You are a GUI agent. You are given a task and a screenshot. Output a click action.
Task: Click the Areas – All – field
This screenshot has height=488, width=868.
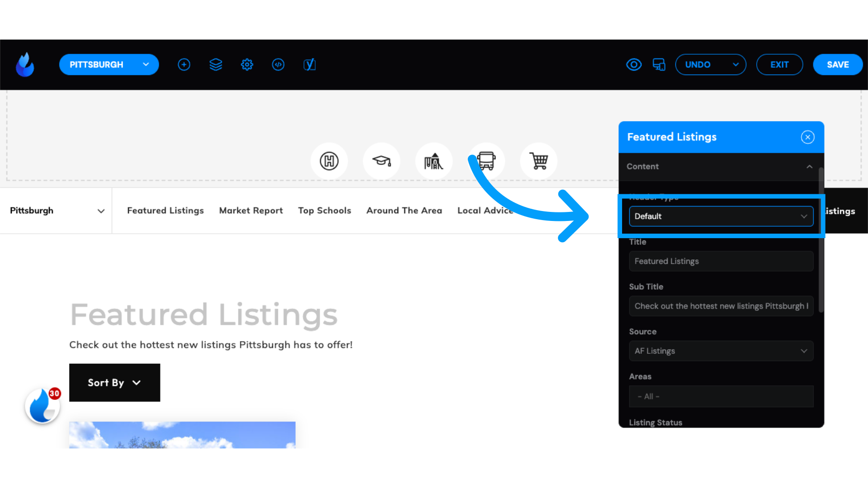(x=721, y=396)
